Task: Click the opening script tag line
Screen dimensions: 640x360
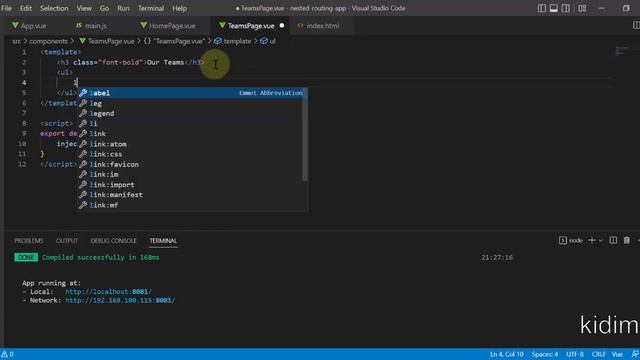Action: [x=56, y=123]
